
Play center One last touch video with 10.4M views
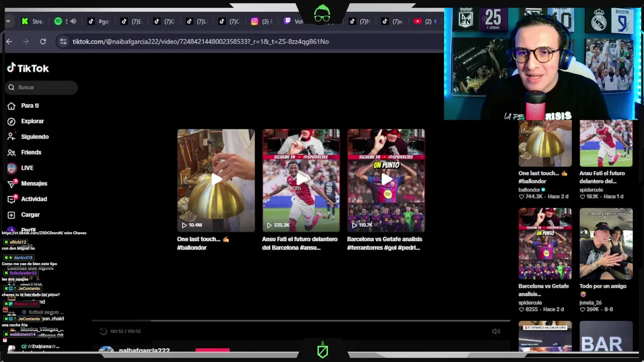tap(216, 180)
